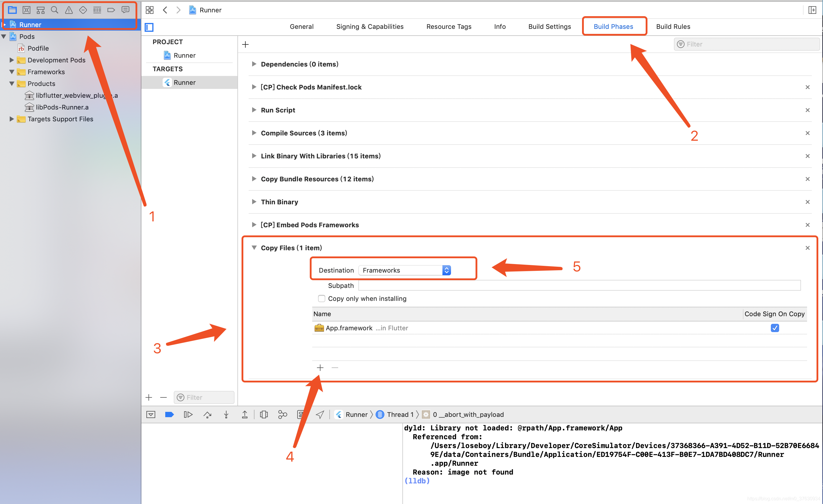
Task: Click the Subpath text field
Action: [x=579, y=286]
